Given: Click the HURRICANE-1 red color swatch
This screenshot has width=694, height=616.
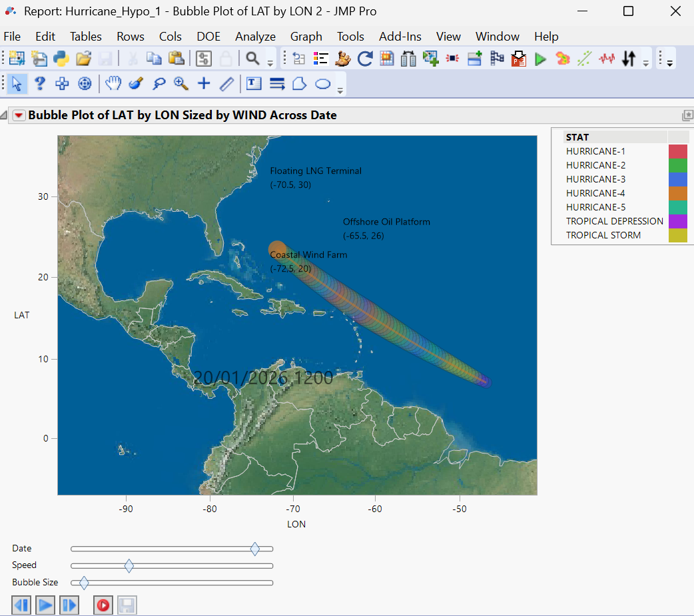Looking at the screenshot, I should tap(677, 151).
